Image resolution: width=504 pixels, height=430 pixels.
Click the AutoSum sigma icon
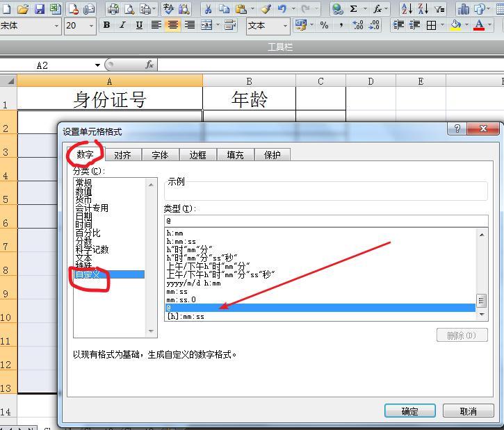tap(354, 8)
